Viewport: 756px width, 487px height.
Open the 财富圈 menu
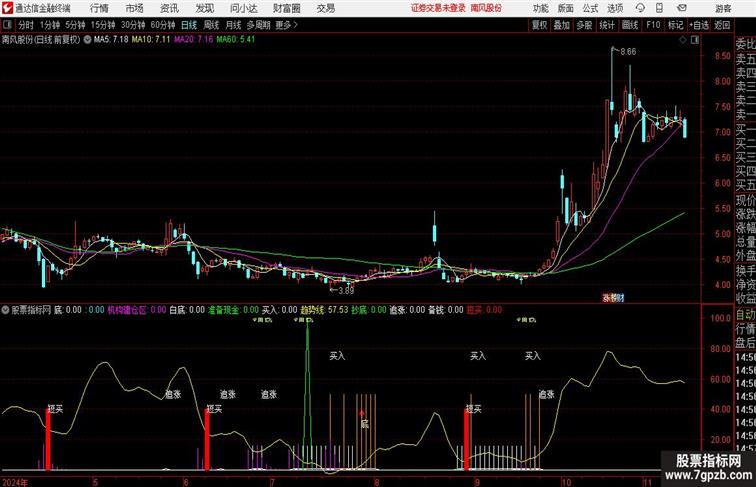coord(286,8)
